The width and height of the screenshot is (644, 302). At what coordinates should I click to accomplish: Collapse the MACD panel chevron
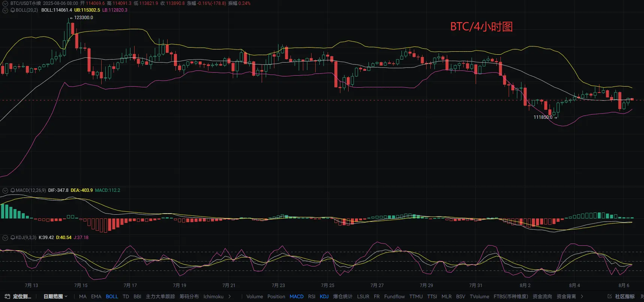pos(5,190)
